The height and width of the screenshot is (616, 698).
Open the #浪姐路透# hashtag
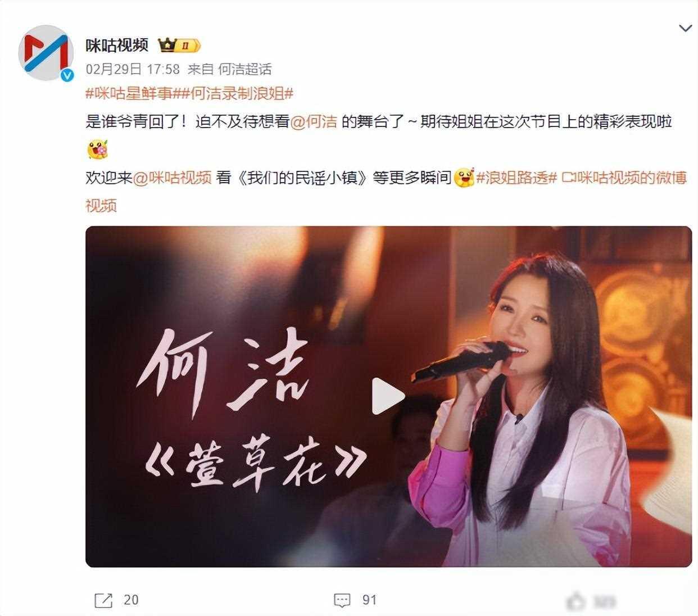(516, 178)
